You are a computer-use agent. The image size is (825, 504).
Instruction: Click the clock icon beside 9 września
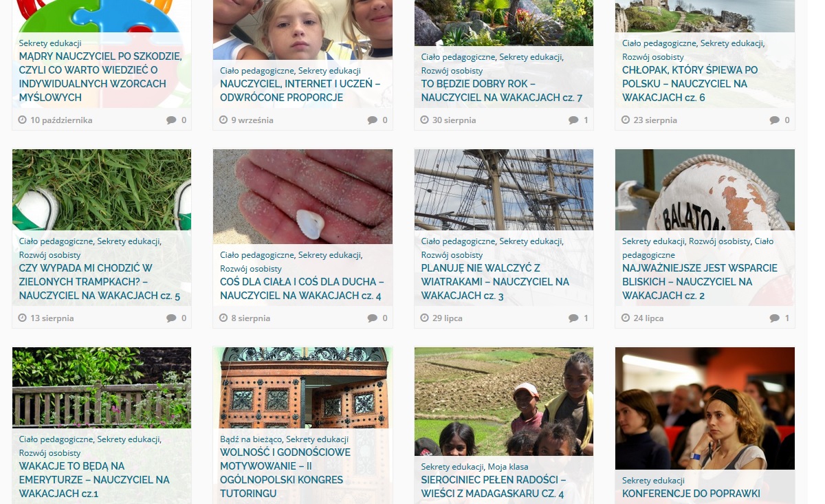click(x=223, y=120)
